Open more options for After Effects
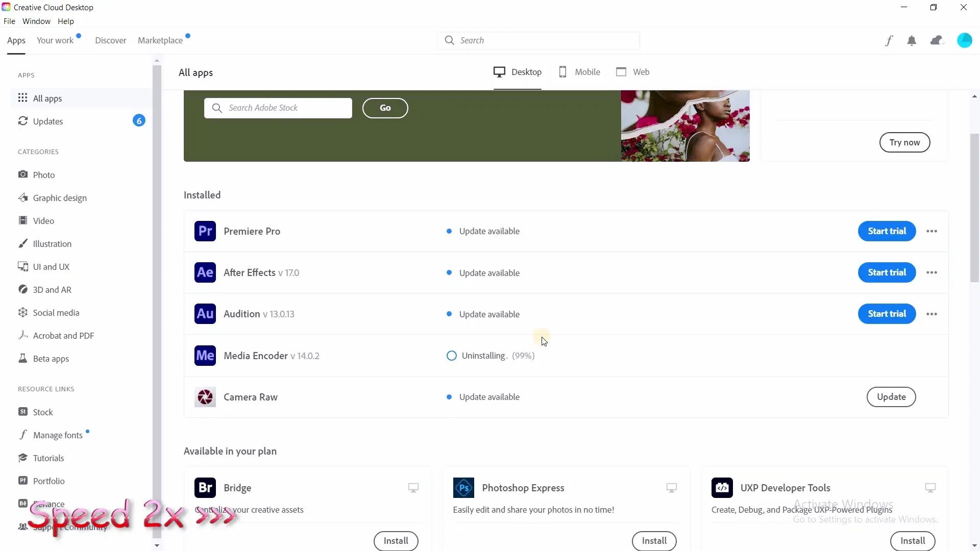This screenshot has height=551, width=980. (932, 272)
